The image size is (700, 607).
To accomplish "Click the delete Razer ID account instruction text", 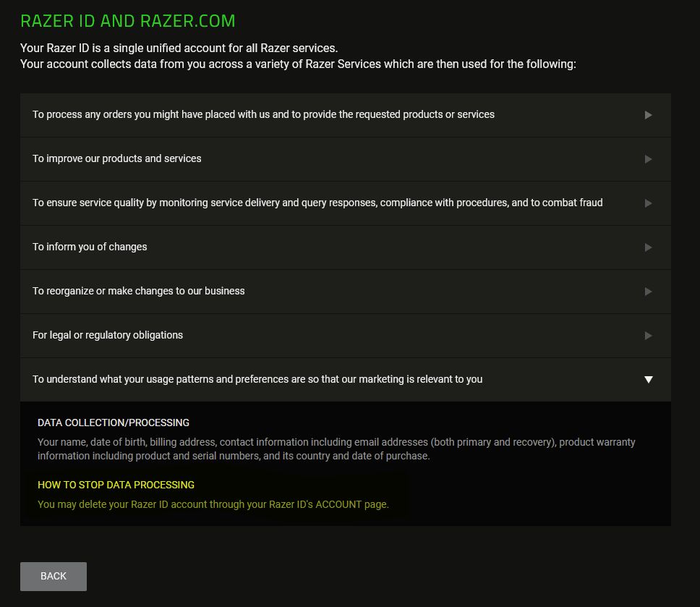I will (213, 504).
